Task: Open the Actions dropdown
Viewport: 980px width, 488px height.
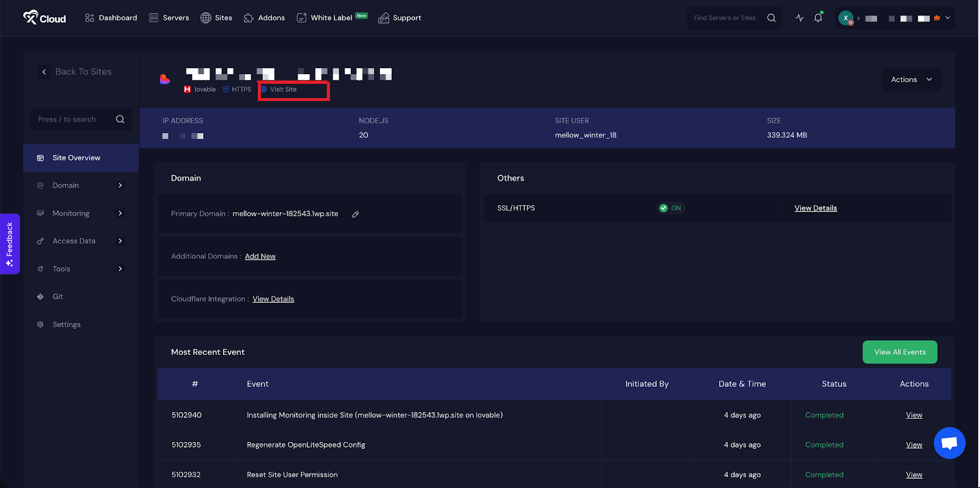Action: tap(911, 80)
